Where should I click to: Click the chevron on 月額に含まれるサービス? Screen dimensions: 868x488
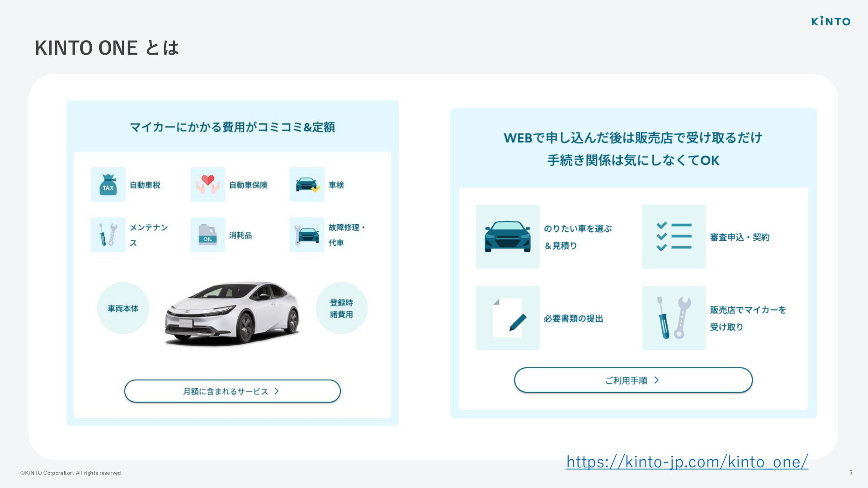(277, 391)
